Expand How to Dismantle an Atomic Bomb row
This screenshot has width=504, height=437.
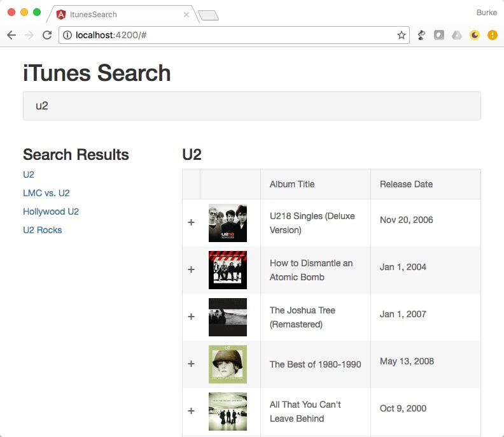click(192, 269)
